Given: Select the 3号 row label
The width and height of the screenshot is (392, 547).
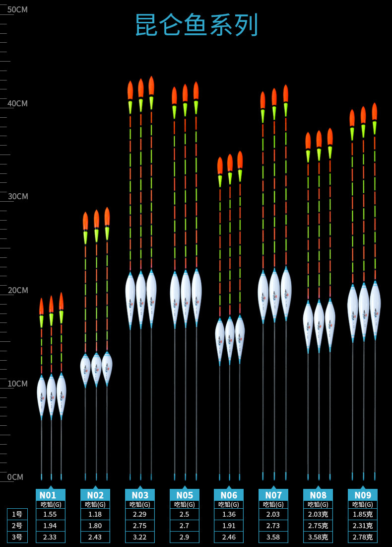Looking at the screenshot, I should pos(17,537).
